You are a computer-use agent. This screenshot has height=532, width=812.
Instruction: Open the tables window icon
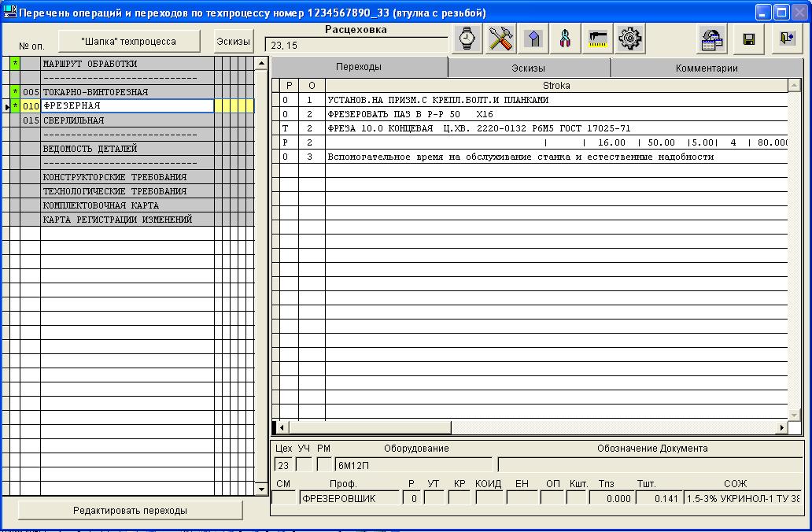pos(712,39)
